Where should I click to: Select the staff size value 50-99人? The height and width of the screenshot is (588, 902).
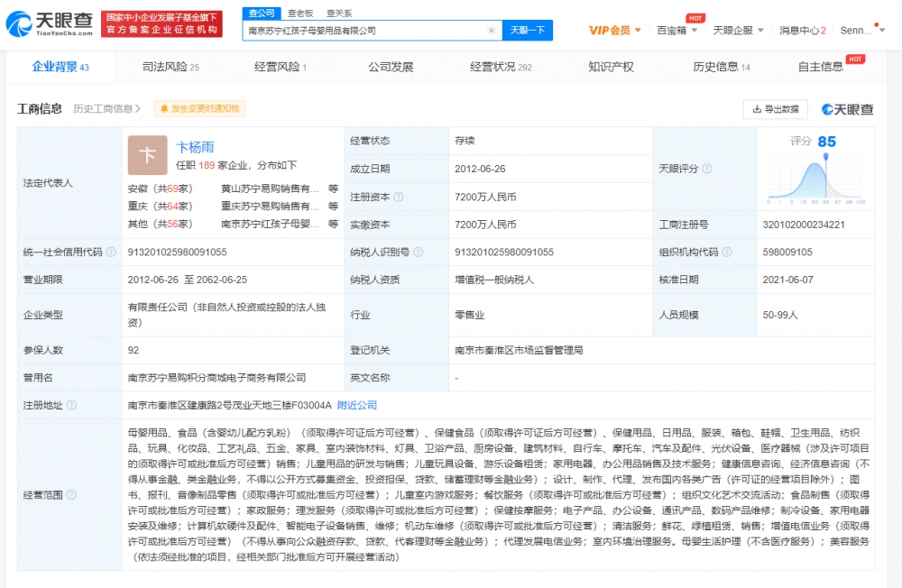pyautogui.click(x=780, y=315)
